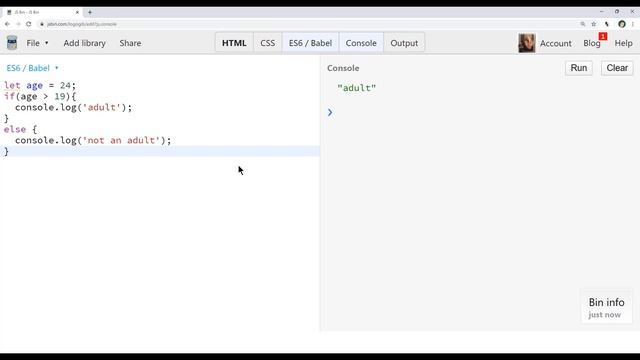Image resolution: width=640 pixels, height=360 pixels.
Task: Open the File menu dropdown
Action: [x=37, y=43]
